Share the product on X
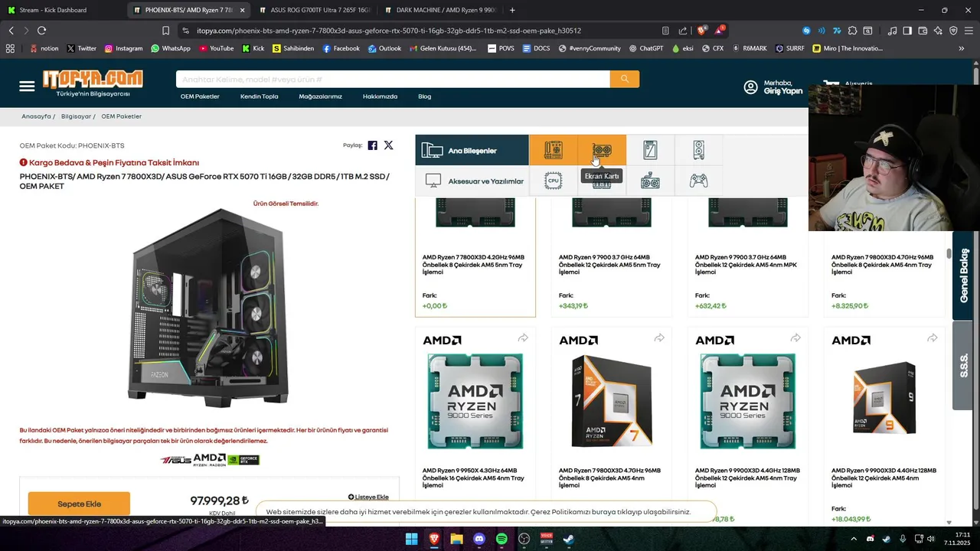Image resolution: width=980 pixels, height=551 pixels. [389, 145]
